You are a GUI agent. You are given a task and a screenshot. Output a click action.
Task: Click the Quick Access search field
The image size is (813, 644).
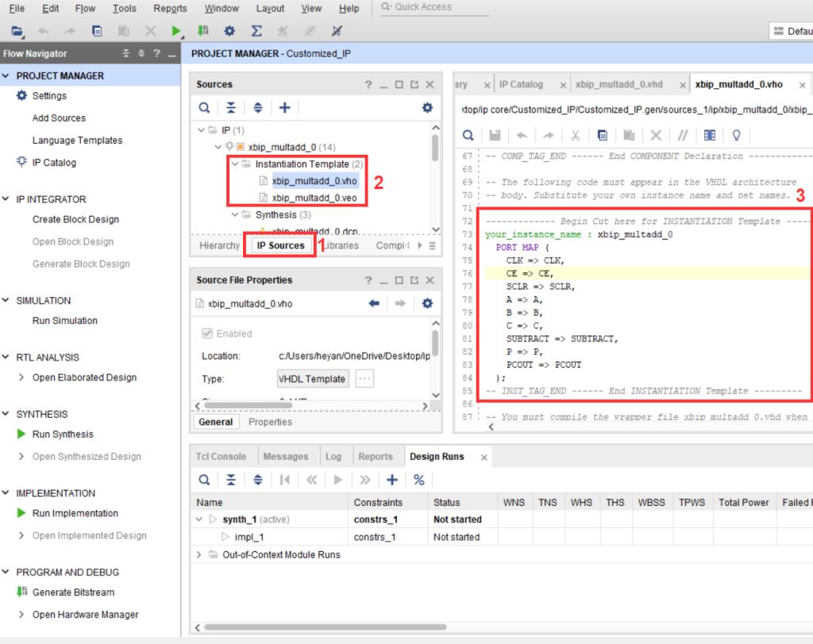(x=436, y=7)
